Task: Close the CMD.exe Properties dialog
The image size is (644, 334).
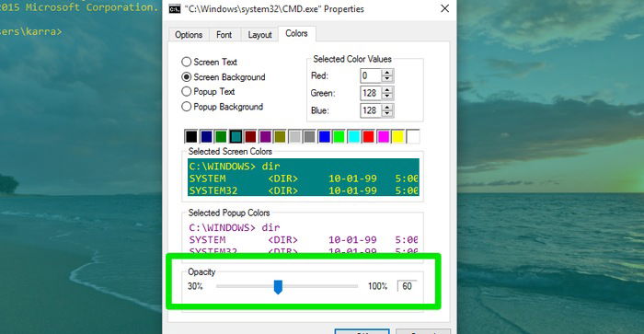Action: pos(444,8)
